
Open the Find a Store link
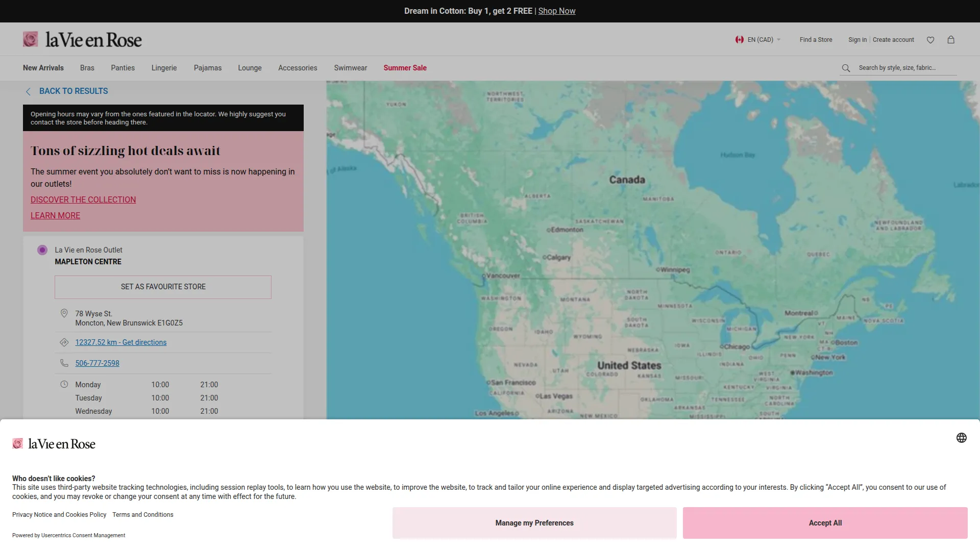(x=816, y=40)
